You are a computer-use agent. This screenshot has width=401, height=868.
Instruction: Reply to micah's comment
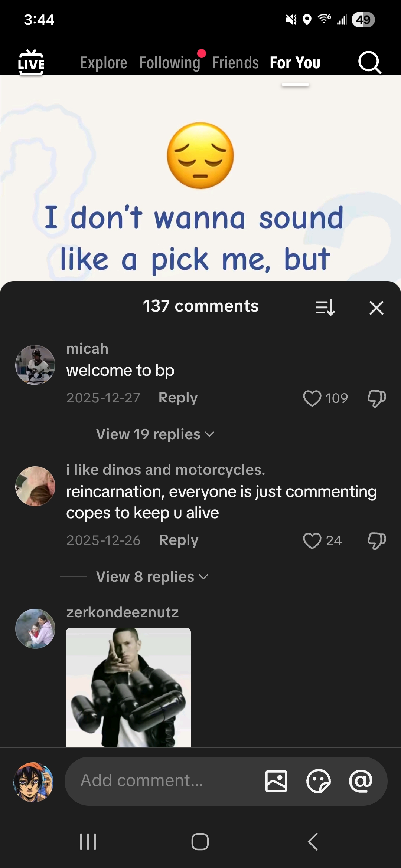(x=178, y=397)
